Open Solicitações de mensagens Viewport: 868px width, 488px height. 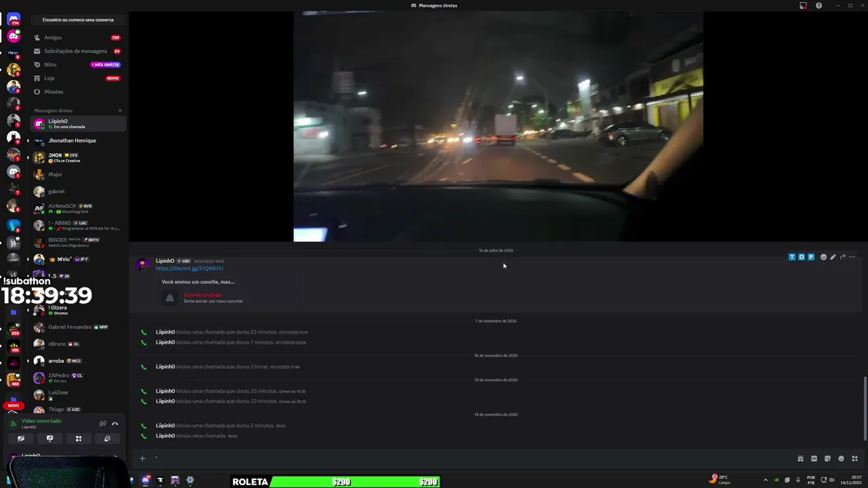point(78,51)
